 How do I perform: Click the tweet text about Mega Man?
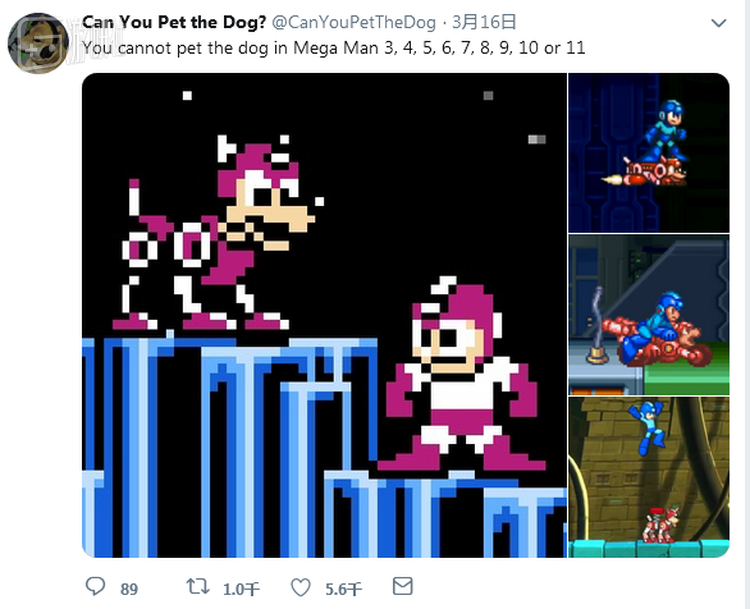click(333, 48)
